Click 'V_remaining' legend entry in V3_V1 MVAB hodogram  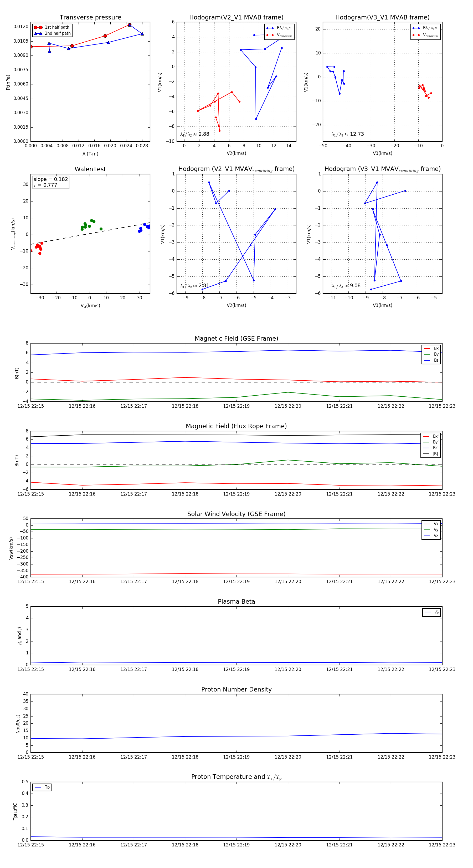coord(425,35)
